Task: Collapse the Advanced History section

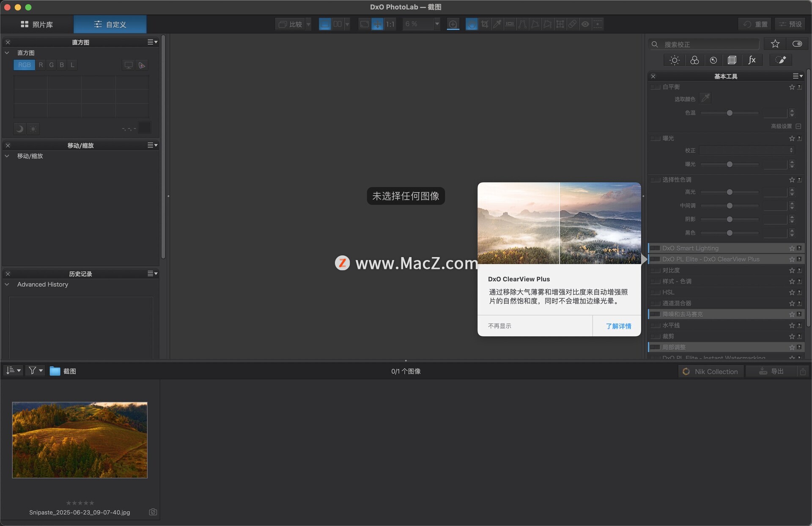Action: click(7, 285)
